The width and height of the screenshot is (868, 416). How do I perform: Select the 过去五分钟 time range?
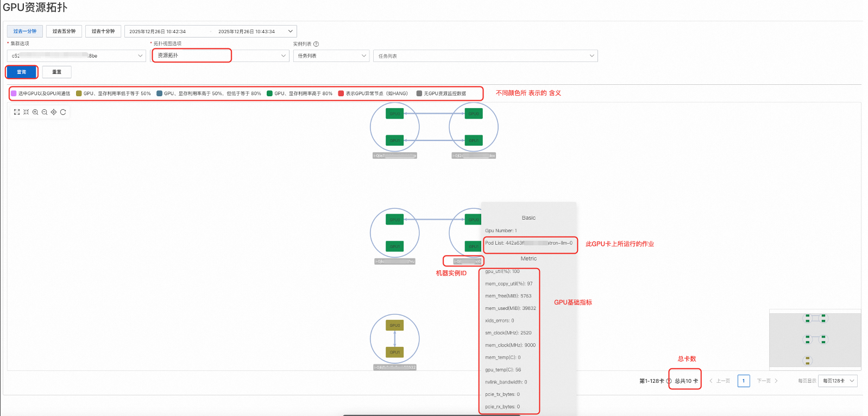click(64, 32)
